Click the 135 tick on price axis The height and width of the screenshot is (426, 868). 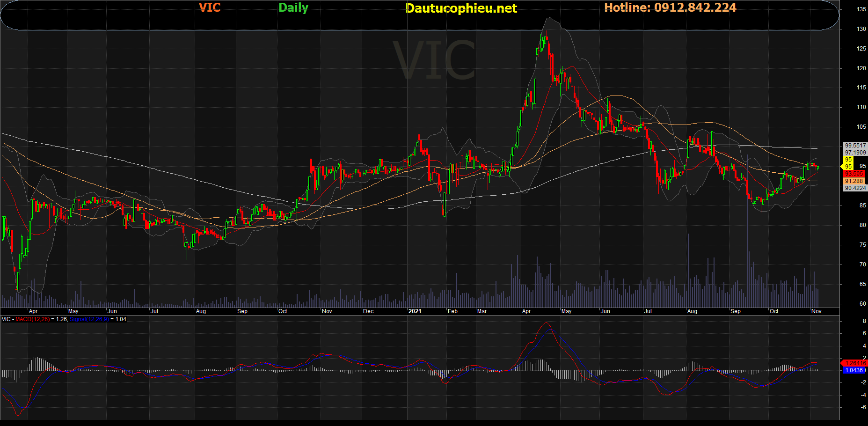tap(861, 9)
